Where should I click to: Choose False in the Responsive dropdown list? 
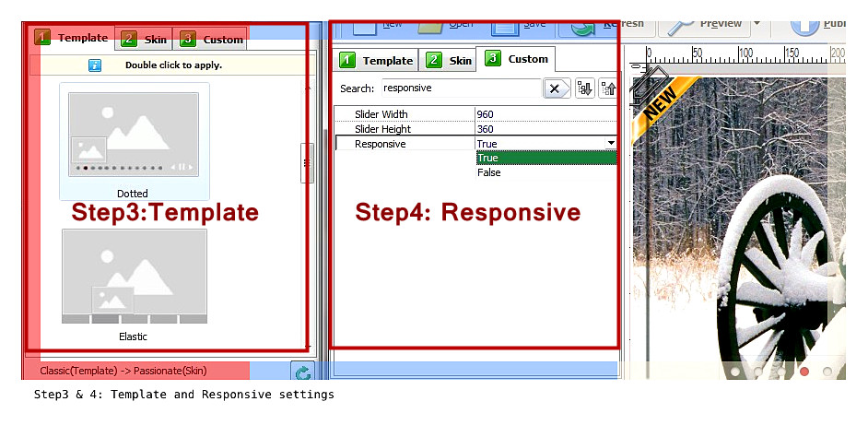546,172
